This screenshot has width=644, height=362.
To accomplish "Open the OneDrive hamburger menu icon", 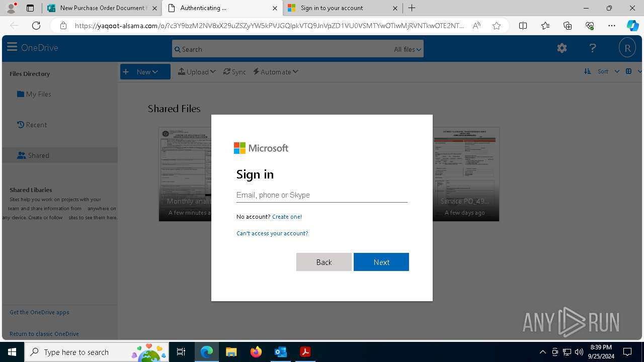I will pos(12,47).
